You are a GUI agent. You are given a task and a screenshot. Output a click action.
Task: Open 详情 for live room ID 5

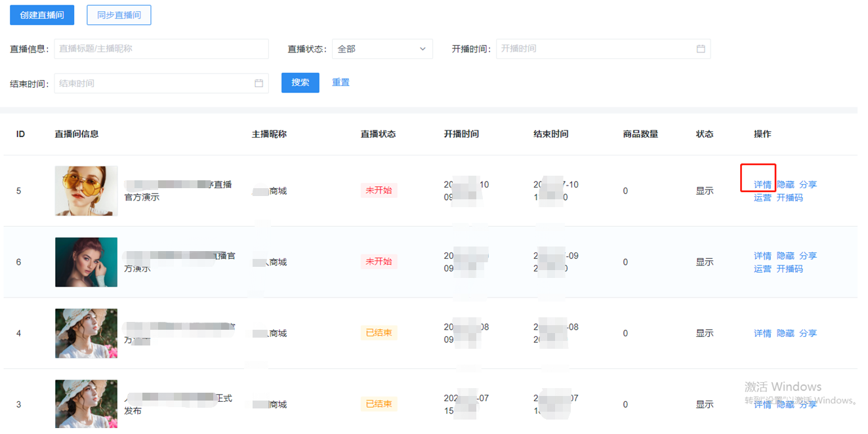(762, 185)
